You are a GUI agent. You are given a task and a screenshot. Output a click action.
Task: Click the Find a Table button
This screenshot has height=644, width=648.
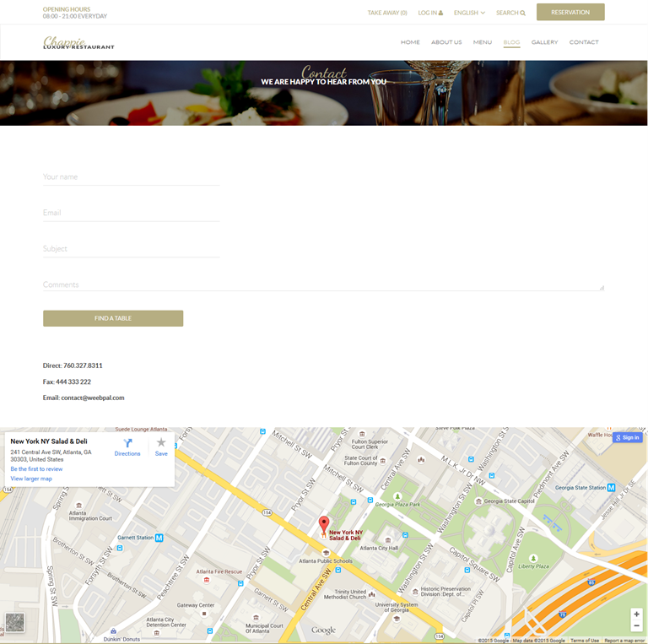(113, 318)
